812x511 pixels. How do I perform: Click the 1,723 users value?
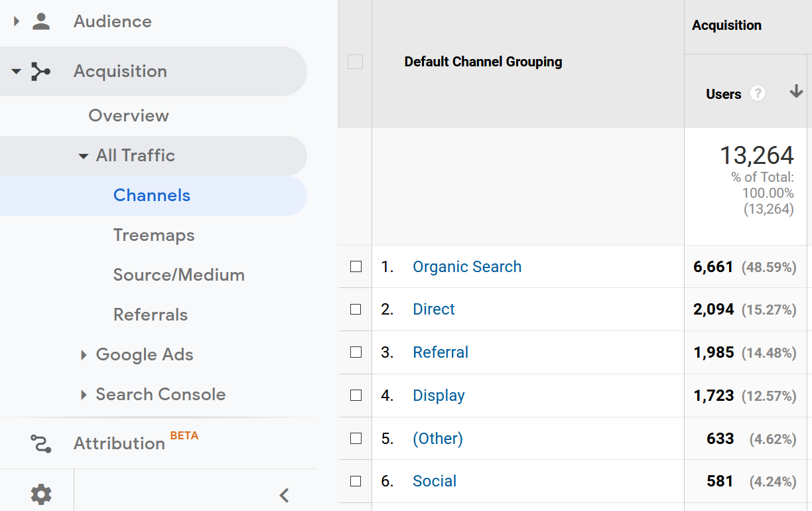[714, 396]
